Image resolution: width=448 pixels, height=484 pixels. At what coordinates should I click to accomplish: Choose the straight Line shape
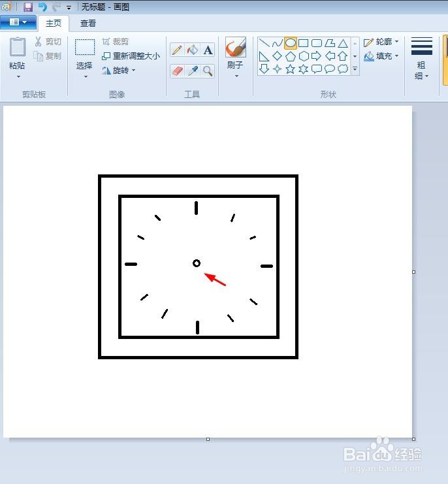tap(264, 43)
